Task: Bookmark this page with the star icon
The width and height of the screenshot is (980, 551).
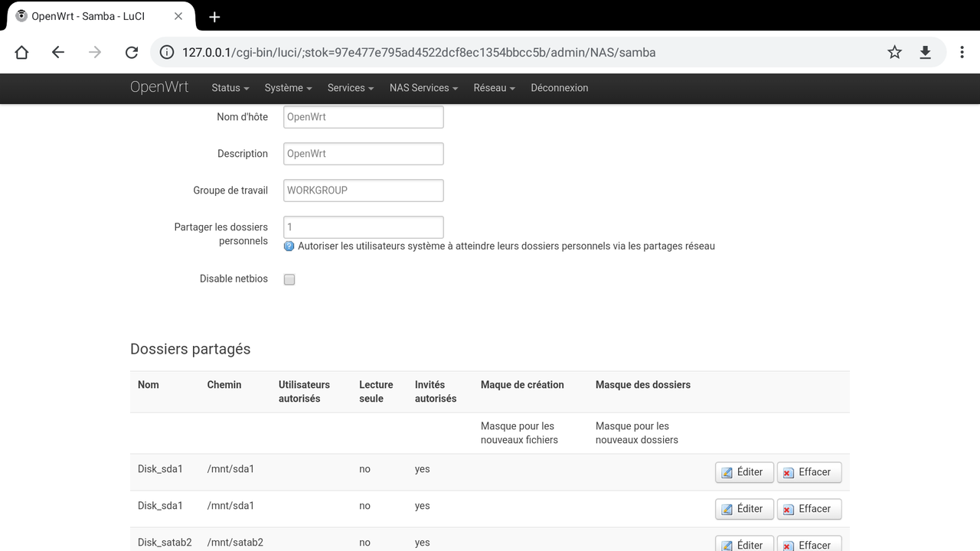Action: 893,52
